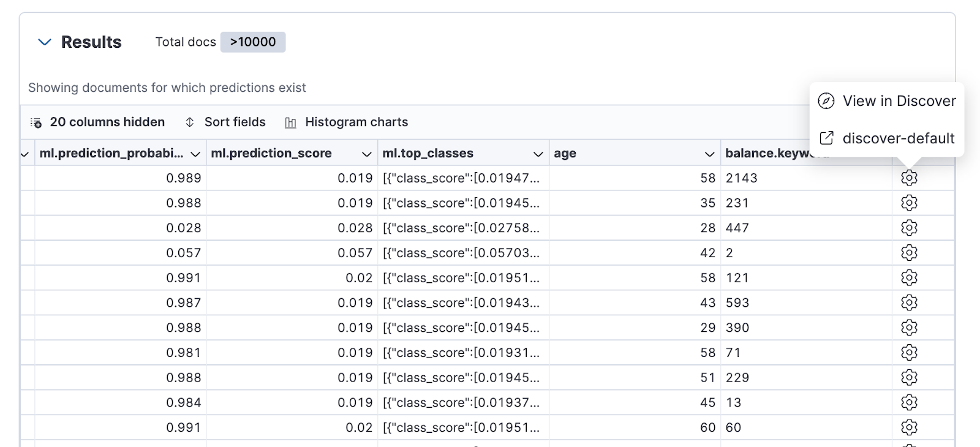Click gear icon for row with balance 2143
The width and height of the screenshot is (980, 447).
(x=909, y=178)
